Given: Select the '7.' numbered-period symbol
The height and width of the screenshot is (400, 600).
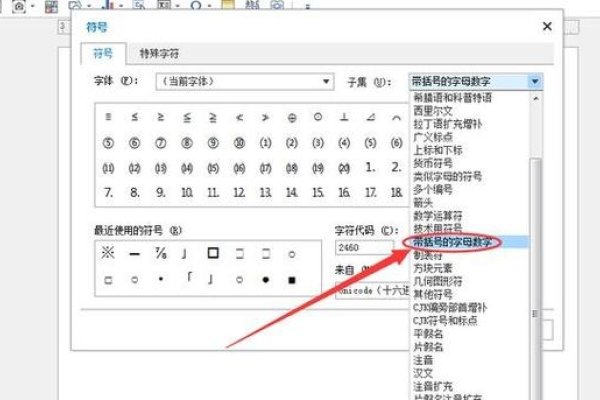Looking at the screenshot, I should pos(108,192).
